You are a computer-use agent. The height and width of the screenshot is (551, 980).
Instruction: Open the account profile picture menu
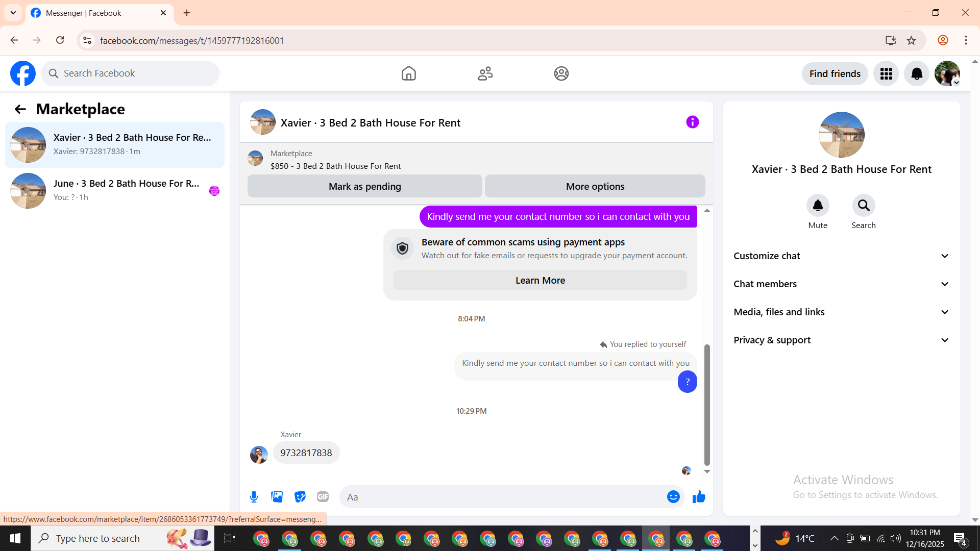(947, 74)
